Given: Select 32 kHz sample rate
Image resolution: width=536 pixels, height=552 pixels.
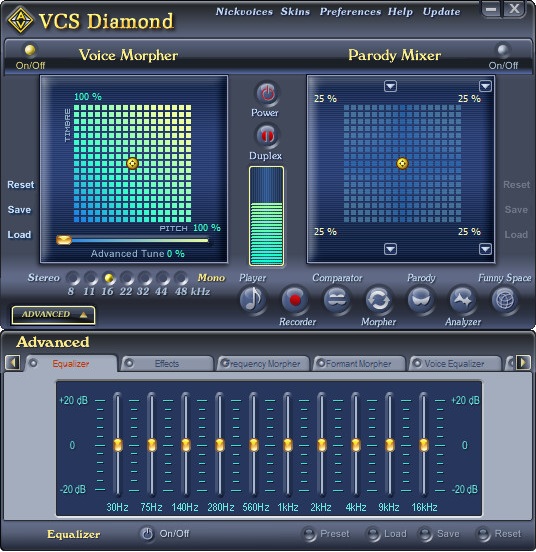Looking at the screenshot, I should (145, 278).
